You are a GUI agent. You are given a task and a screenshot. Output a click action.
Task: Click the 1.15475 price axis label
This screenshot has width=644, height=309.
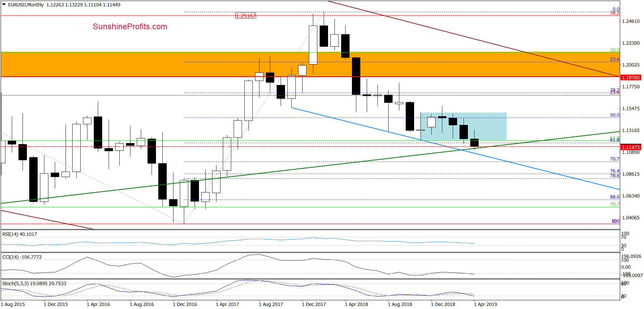(631, 108)
